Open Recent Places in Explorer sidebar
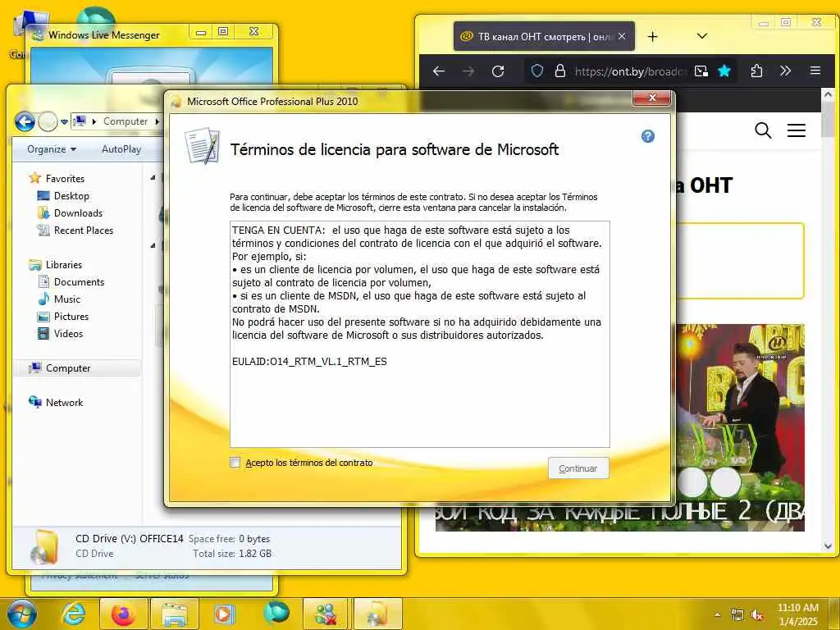The image size is (840, 630). click(84, 230)
